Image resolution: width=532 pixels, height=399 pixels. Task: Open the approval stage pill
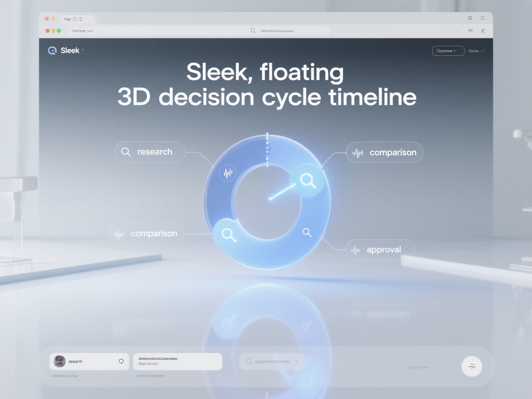click(x=380, y=250)
